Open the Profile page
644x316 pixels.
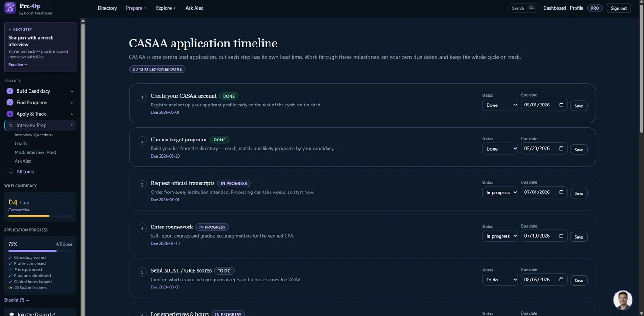pos(576,8)
